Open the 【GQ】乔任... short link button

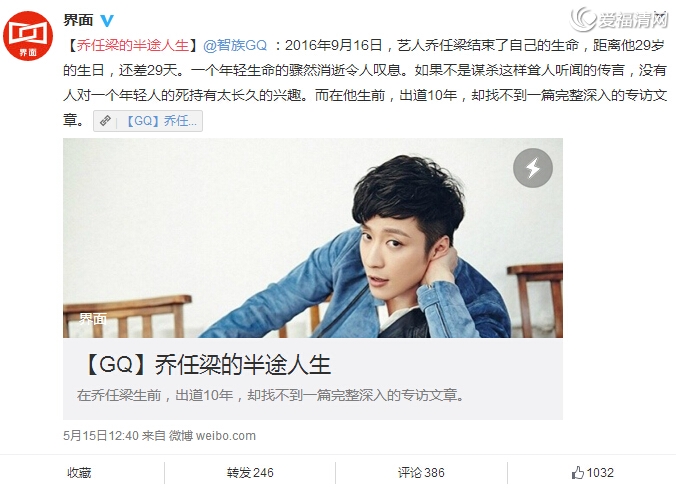(148, 121)
